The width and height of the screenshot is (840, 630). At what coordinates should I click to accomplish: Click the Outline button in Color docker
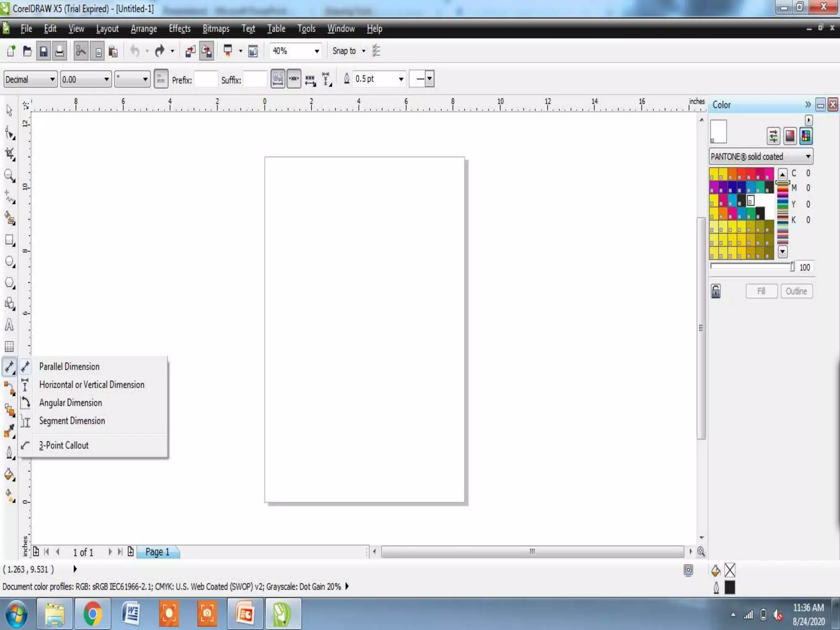(796, 291)
